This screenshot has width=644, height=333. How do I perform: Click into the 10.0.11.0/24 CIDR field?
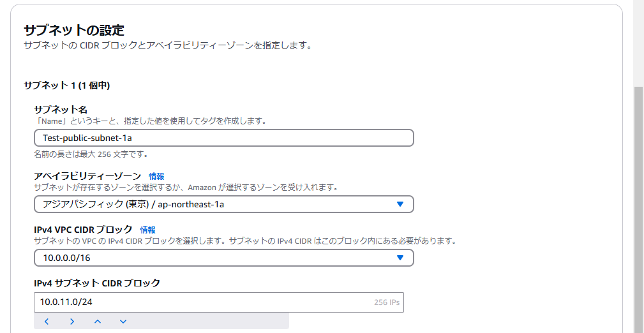click(x=218, y=302)
